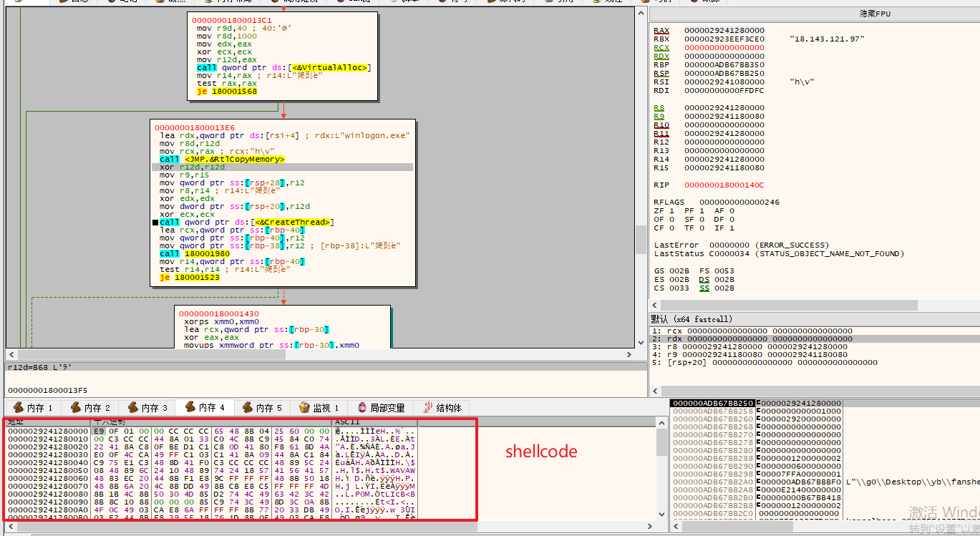Open the 监视 1 watch icon tab
Screen dimensions: 980x536
[x=305, y=407]
